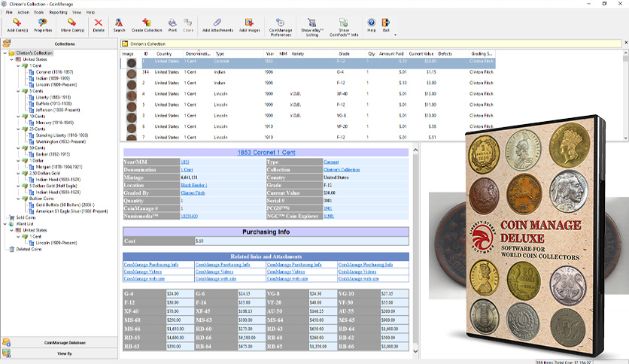Sort the coin list by Grade column
629x364 pixels.
(344, 53)
